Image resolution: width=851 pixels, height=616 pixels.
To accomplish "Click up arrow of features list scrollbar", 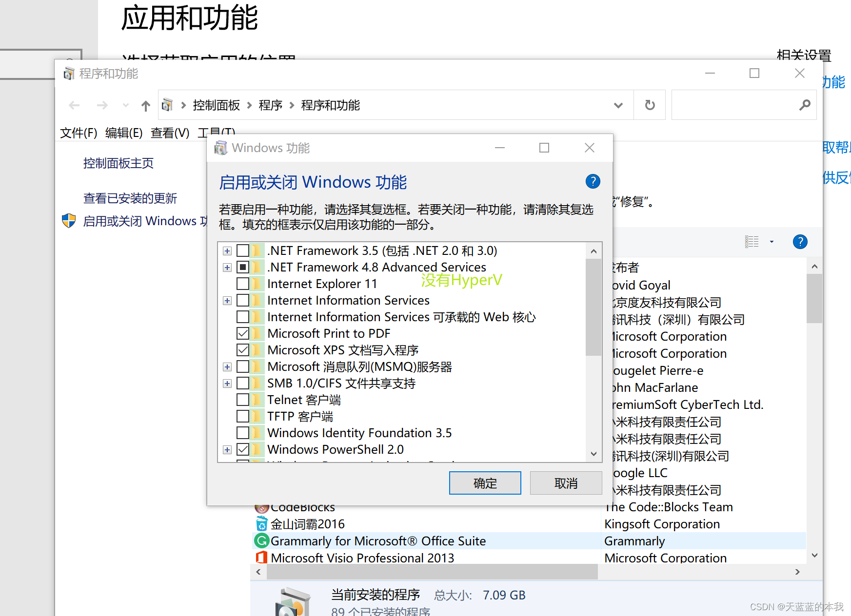I will click(x=594, y=251).
